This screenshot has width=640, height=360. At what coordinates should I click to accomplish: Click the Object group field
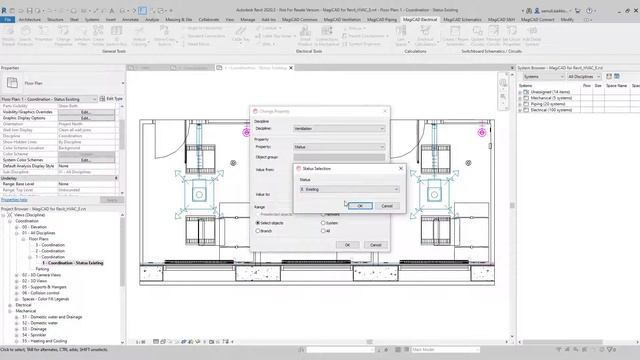(339, 157)
